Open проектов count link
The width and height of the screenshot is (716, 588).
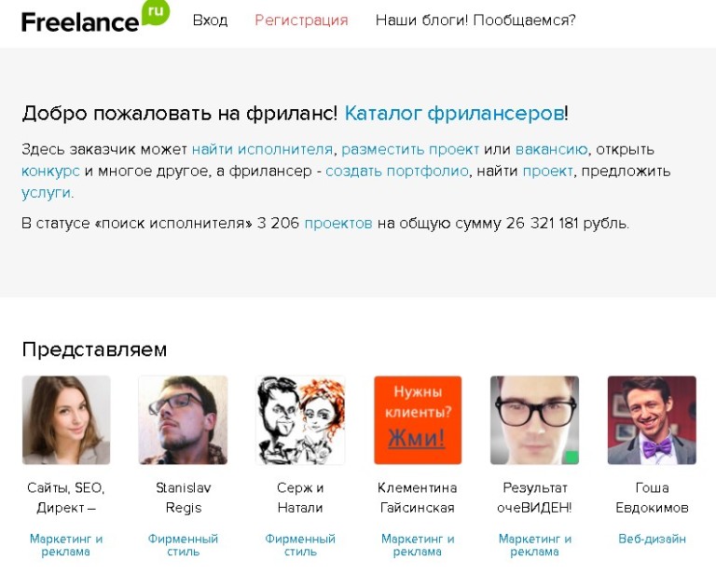coord(338,224)
